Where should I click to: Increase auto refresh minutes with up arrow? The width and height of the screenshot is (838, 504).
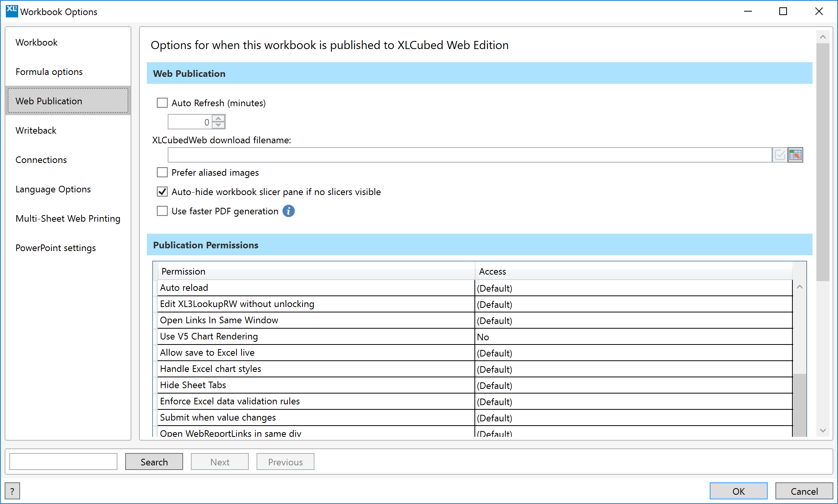click(x=219, y=119)
